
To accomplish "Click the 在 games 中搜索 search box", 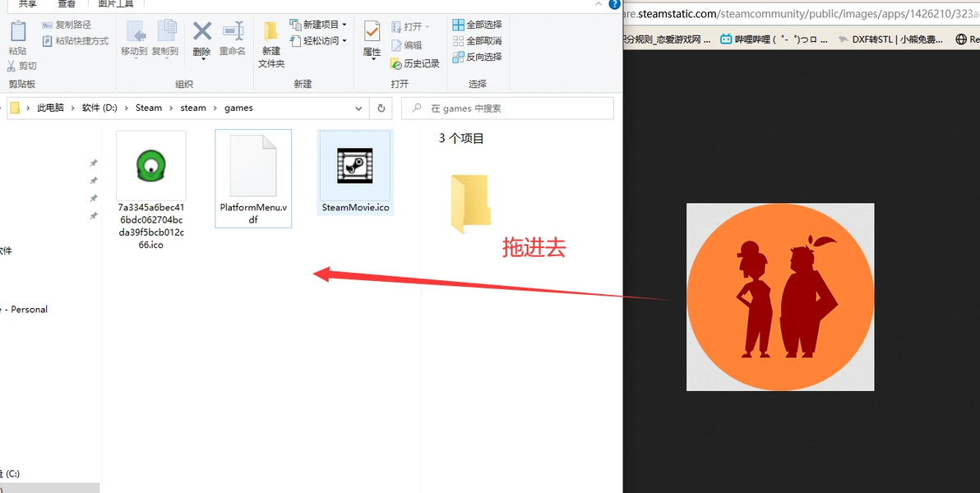I will click(x=507, y=108).
